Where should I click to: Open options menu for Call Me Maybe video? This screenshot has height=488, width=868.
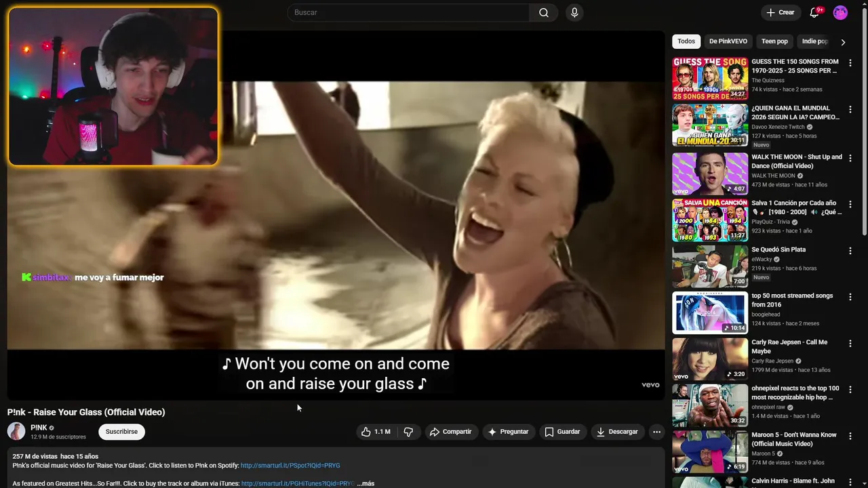coord(850,344)
